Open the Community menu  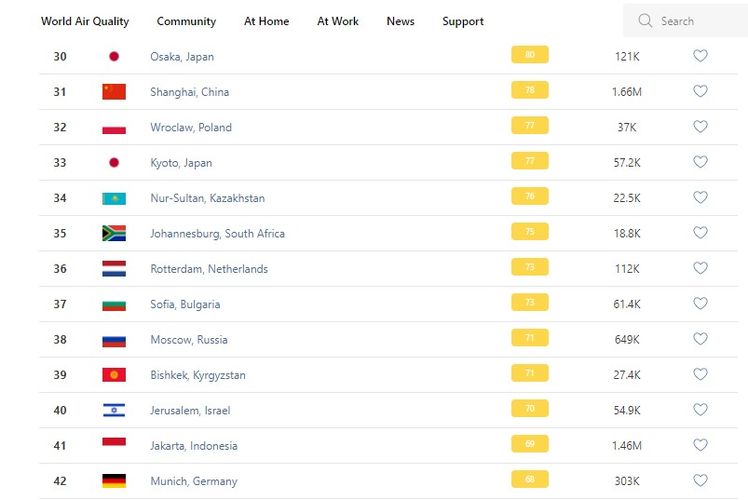pyautogui.click(x=186, y=21)
